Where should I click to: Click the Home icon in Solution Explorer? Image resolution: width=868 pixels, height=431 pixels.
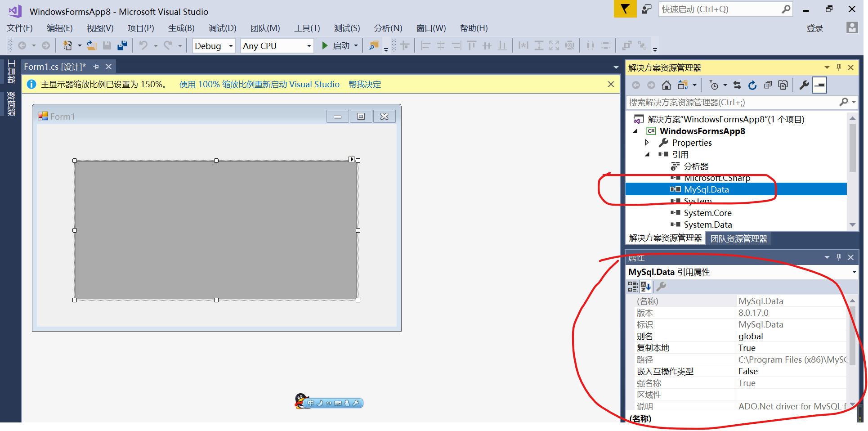click(x=666, y=85)
